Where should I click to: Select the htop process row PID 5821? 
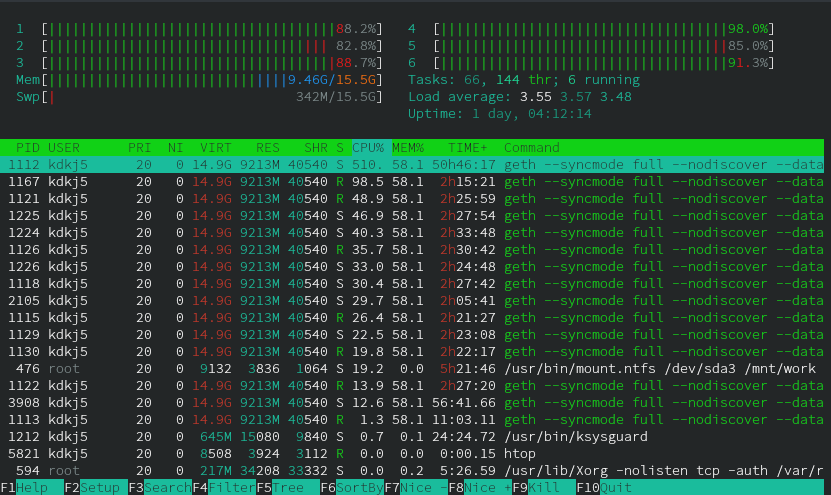click(412, 453)
